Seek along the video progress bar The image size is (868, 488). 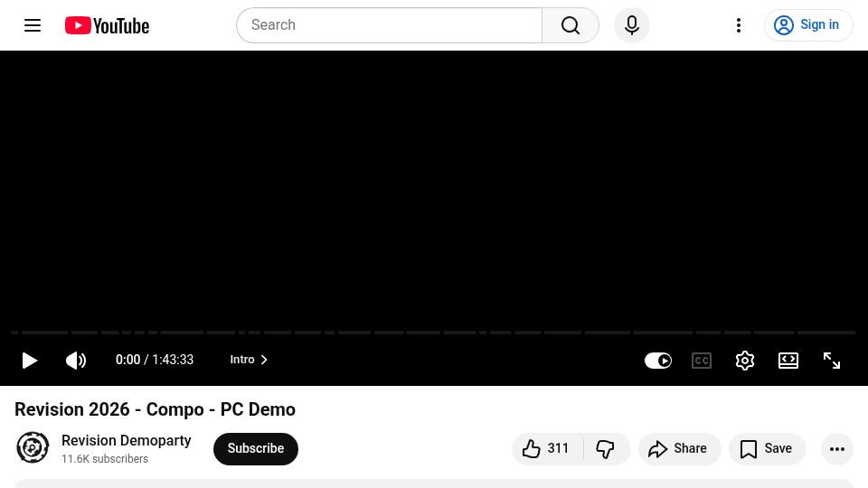[x=433, y=333]
